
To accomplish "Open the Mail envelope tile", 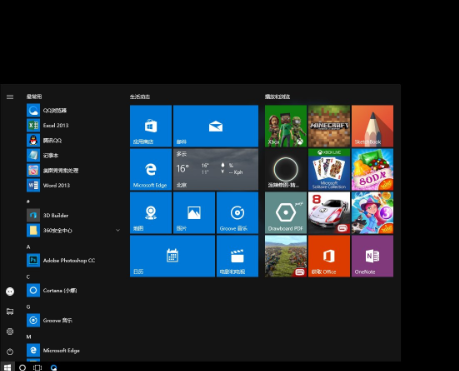I will pyautogui.click(x=216, y=126).
